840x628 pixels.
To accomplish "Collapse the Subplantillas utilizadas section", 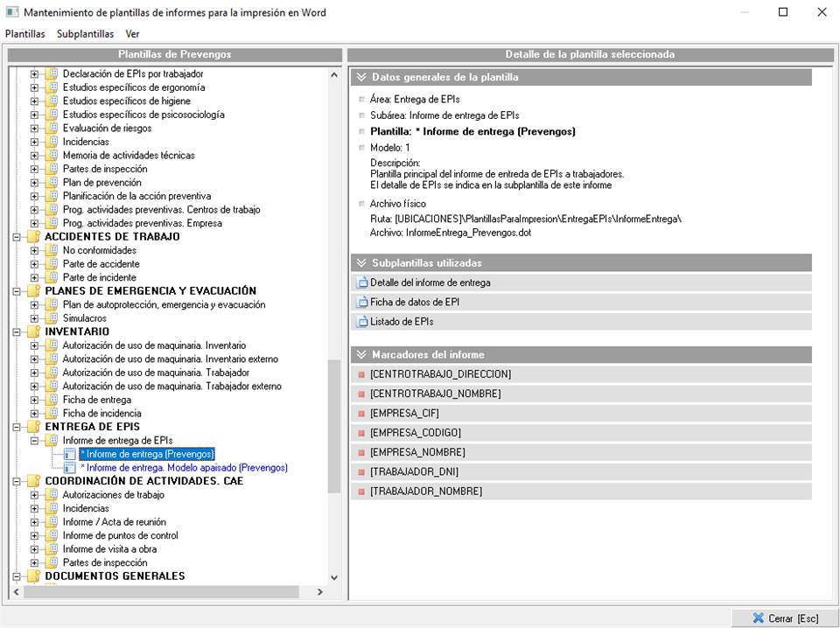I will (360, 262).
